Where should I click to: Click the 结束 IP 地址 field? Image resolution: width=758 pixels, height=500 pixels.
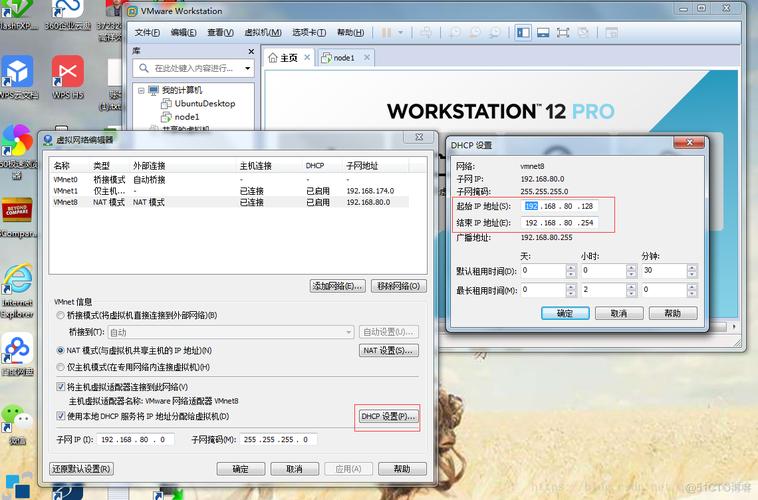[559, 223]
